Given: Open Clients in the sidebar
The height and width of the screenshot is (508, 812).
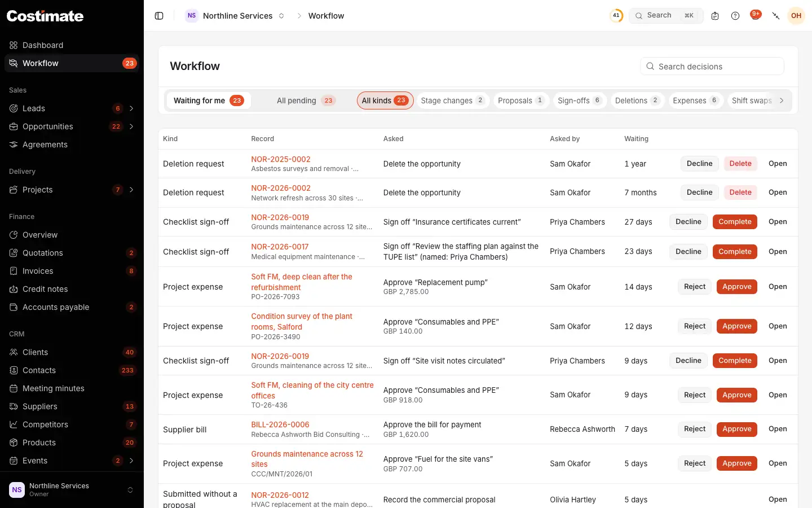Looking at the screenshot, I should tap(72, 352).
